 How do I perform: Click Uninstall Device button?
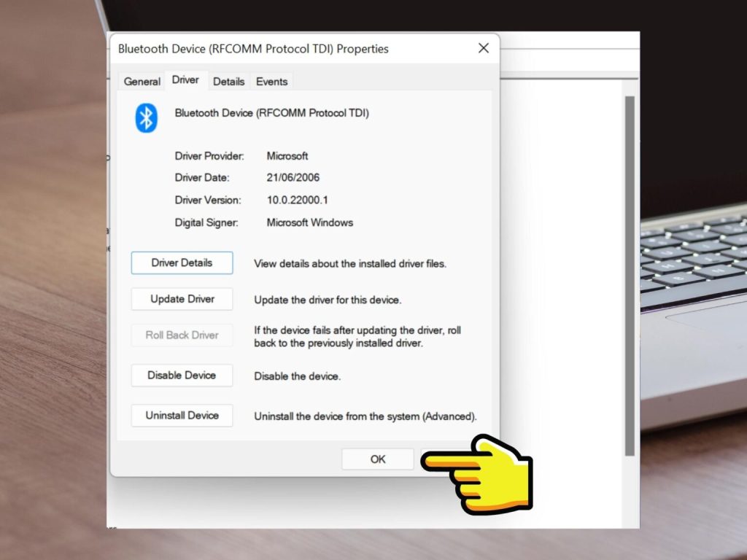[x=182, y=416]
